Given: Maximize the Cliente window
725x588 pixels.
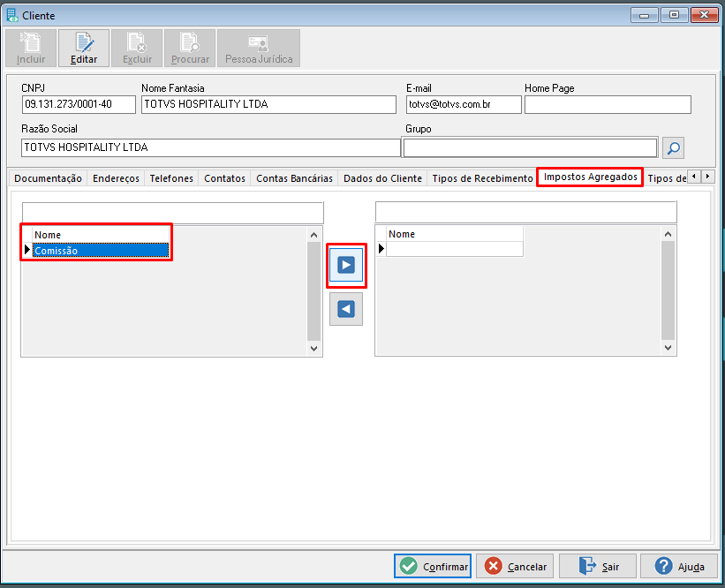Looking at the screenshot, I should pos(674,15).
